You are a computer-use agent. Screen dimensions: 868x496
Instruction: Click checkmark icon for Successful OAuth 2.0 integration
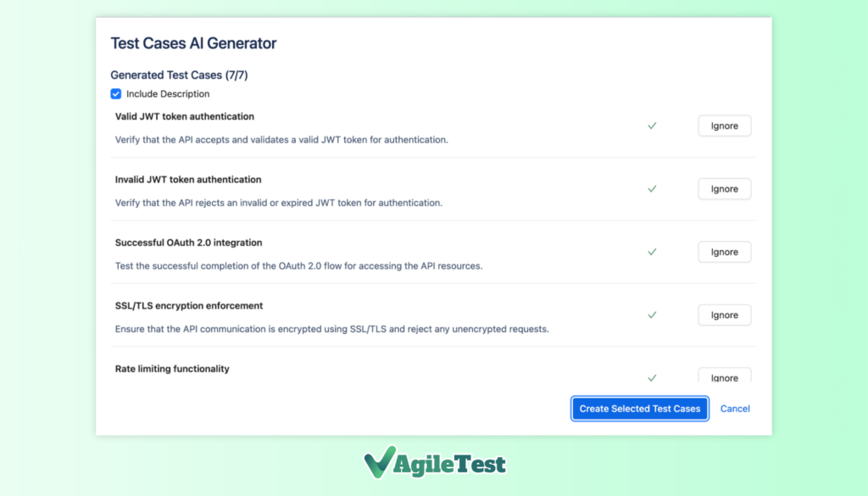point(652,252)
